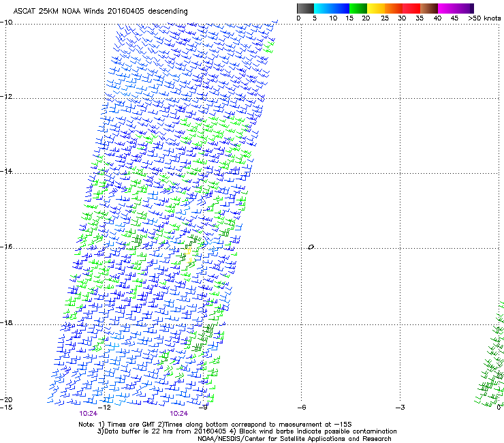Image resolution: width=504 pixels, height=443 pixels.
Task: Click the gray 0–5 knots color bar segment
Action: [x=305, y=8]
